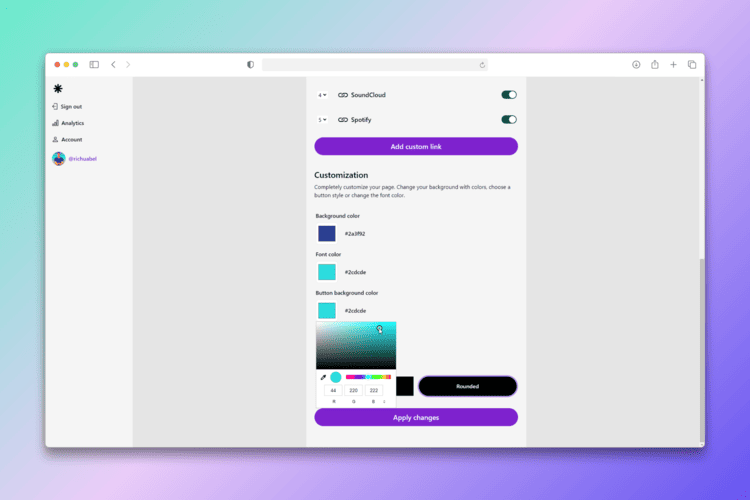The image size is (750, 500).
Task: Click the privacy shield icon near address bar
Action: [250, 65]
